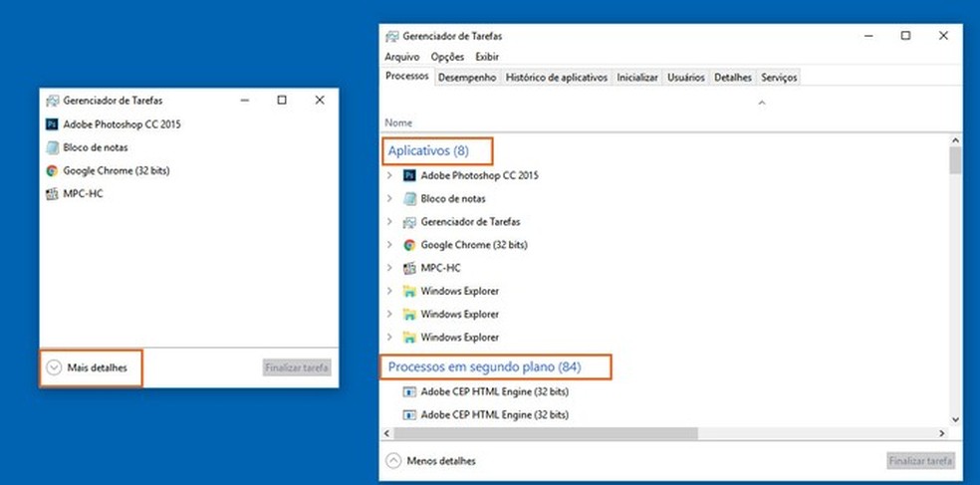Expand Gerenciador de Tarefas process group
This screenshot has width=980, height=485.
pos(389,222)
